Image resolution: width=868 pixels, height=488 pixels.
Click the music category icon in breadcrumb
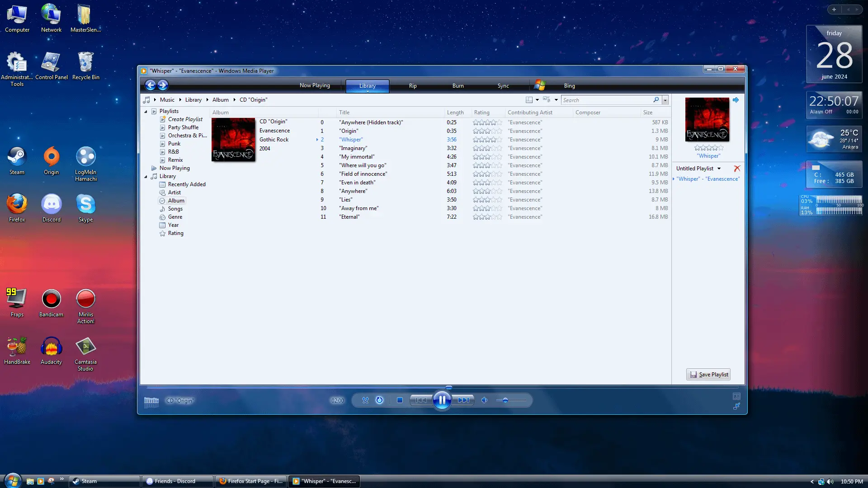tap(146, 100)
